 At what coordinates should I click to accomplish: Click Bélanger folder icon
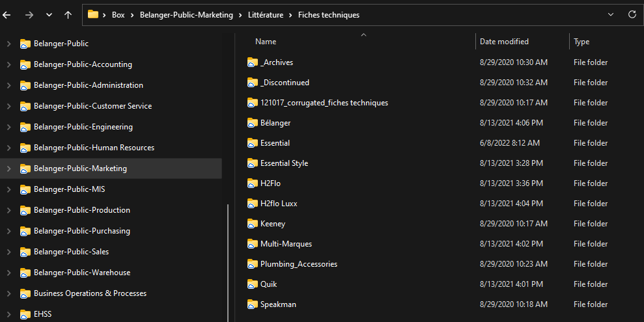click(x=252, y=123)
